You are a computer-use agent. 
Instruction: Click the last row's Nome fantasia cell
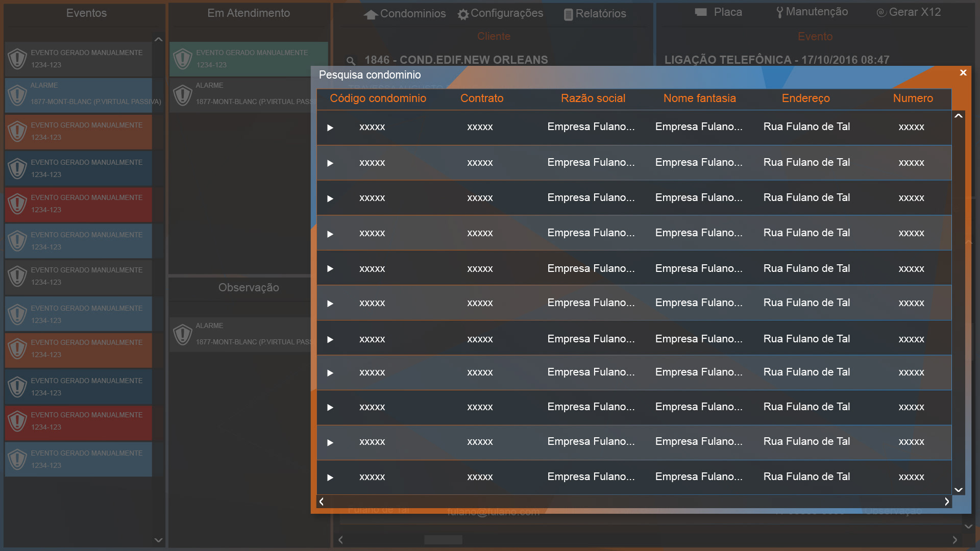tap(699, 477)
